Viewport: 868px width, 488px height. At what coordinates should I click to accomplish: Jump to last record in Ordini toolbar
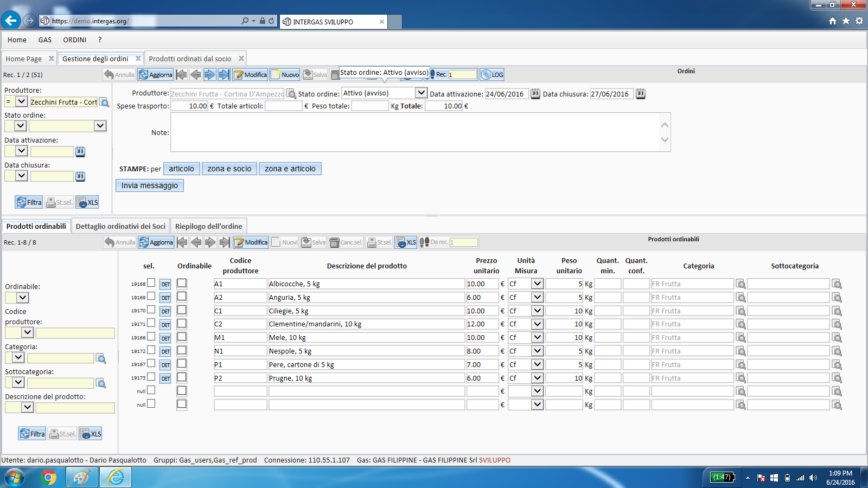pos(224,75)
